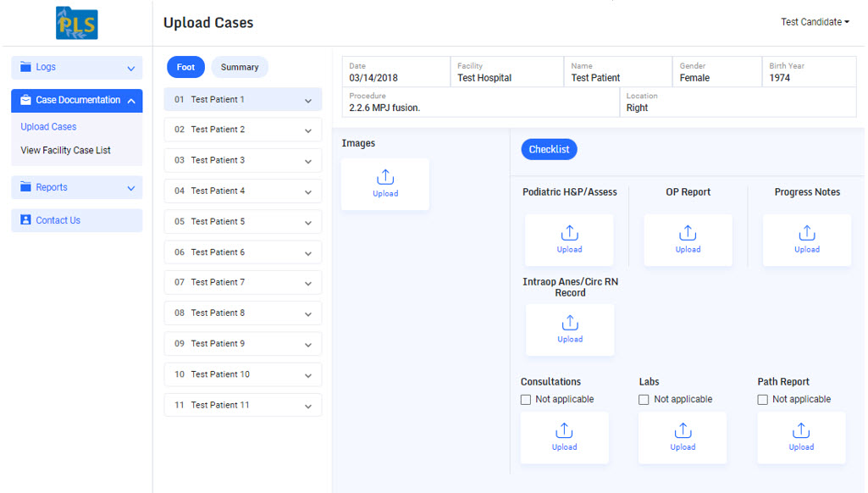
Task: Switch to the Summary tab
Action: click(240, 67)
